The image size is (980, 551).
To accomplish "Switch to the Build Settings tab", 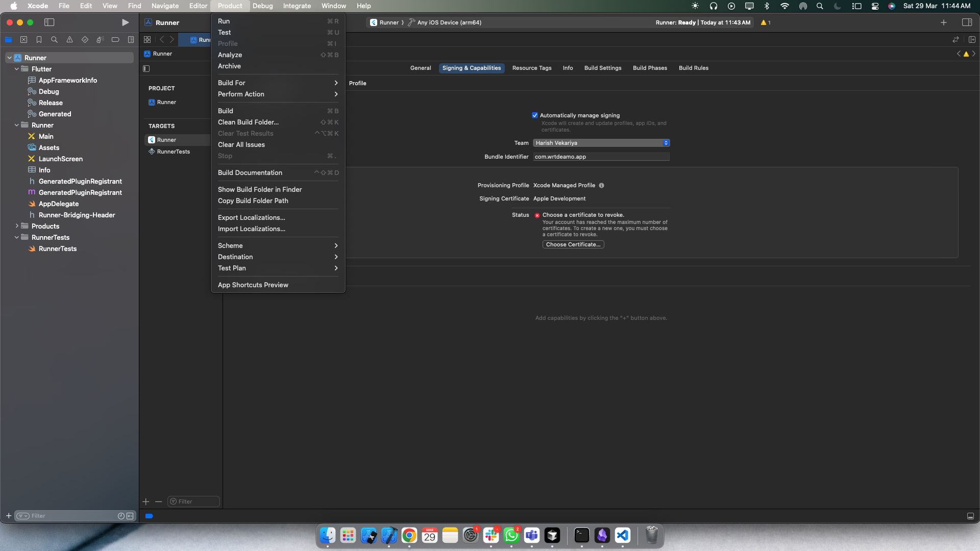I will (x=603, y=68).
